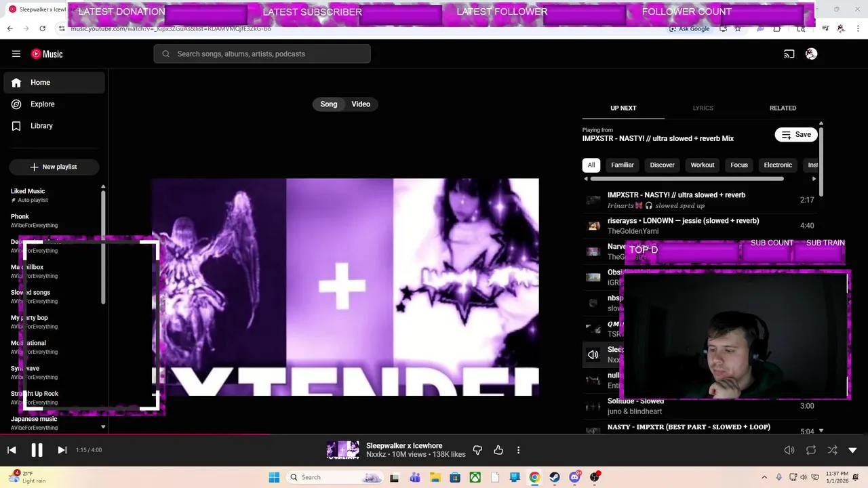Switch to the RELATED tab
868x488 pixels.
pos(783,108)
